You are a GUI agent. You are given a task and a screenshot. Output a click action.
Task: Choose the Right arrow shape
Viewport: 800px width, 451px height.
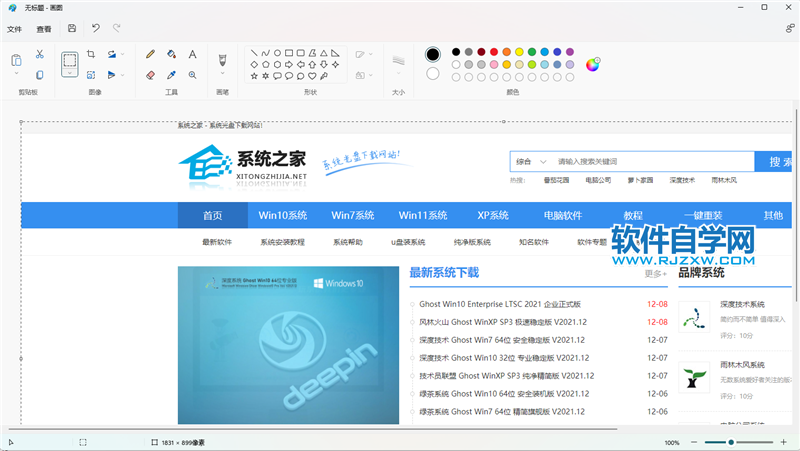pos(289,64)
